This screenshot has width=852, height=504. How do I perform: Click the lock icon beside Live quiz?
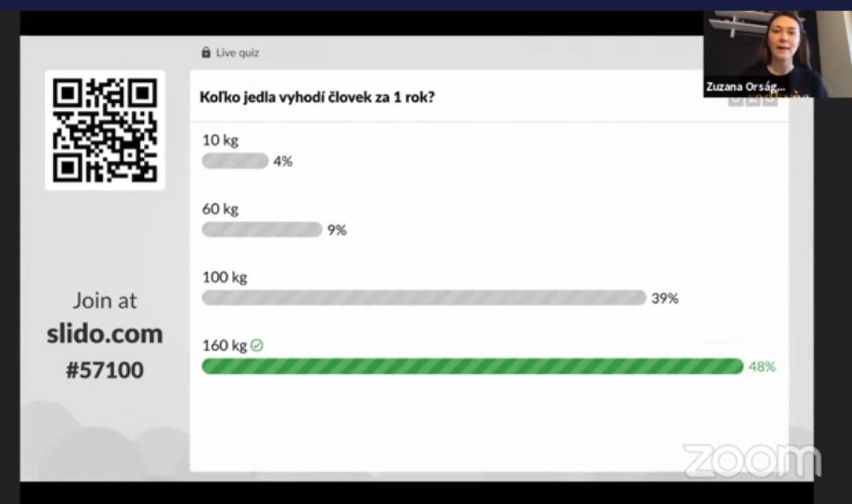(206, 52)
